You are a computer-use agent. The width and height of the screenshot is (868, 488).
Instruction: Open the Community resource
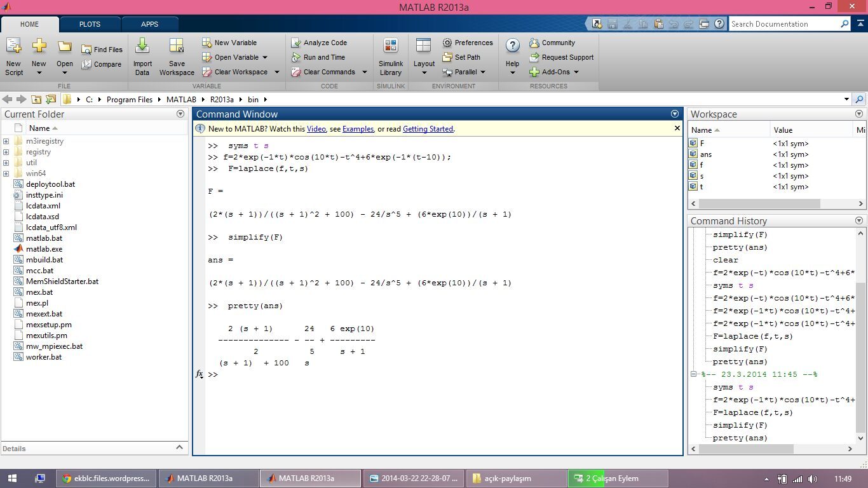pyautogui.click(x=552, y=43)
